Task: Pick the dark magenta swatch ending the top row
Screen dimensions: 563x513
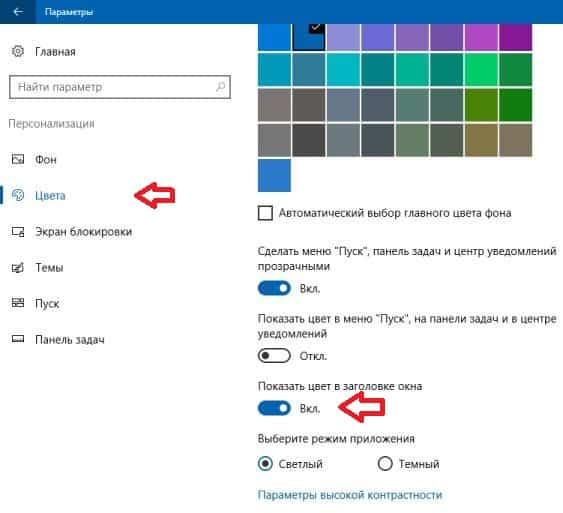Action: (x=516, y=37)
